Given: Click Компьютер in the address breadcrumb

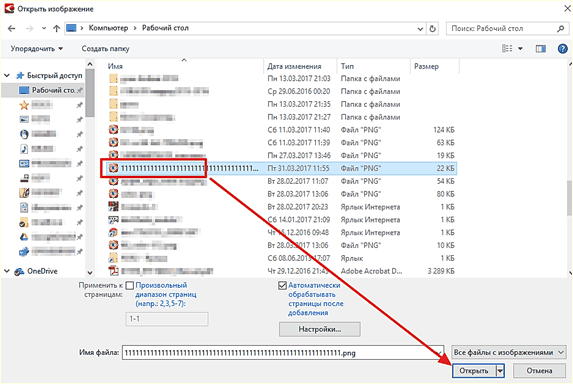Looking at the screenshot, I should click(x=108, y=28).
